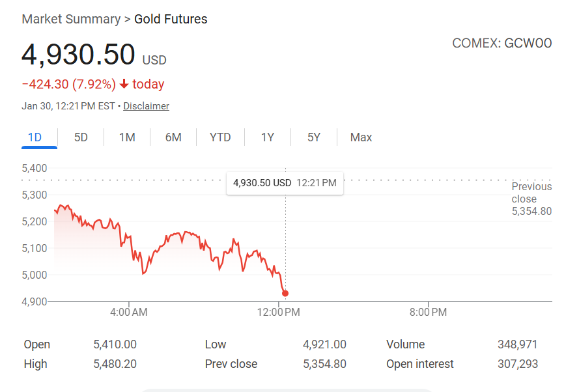Click the red current price dot

285,294
